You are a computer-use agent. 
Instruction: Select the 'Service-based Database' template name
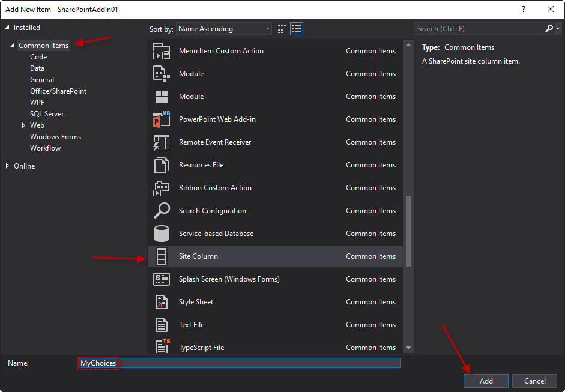pyautogui.click(x=216, y=234)
